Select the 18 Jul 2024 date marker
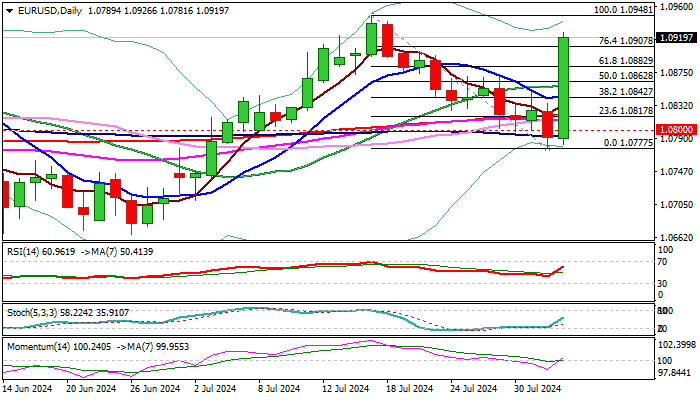This screenshot has width=700, height=400. [409, 389]
